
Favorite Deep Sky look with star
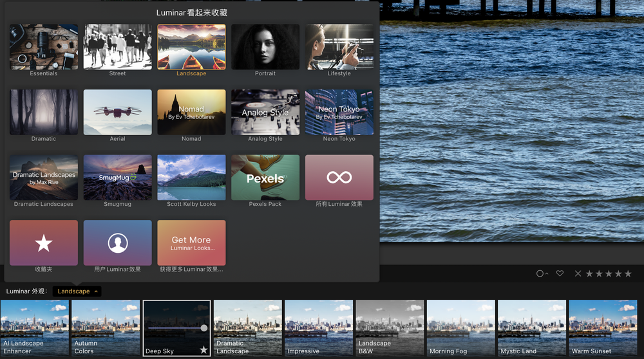point(204,350)
